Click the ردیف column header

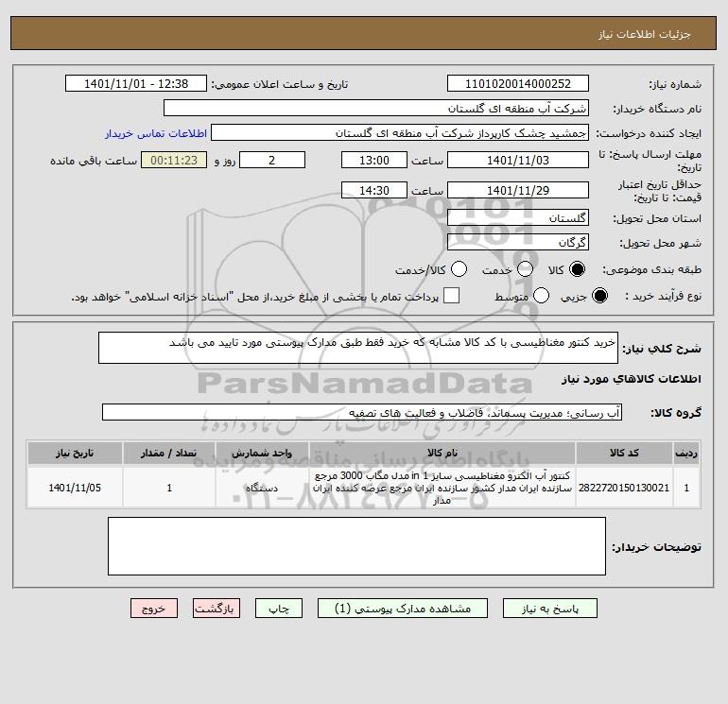click(686, 453)
